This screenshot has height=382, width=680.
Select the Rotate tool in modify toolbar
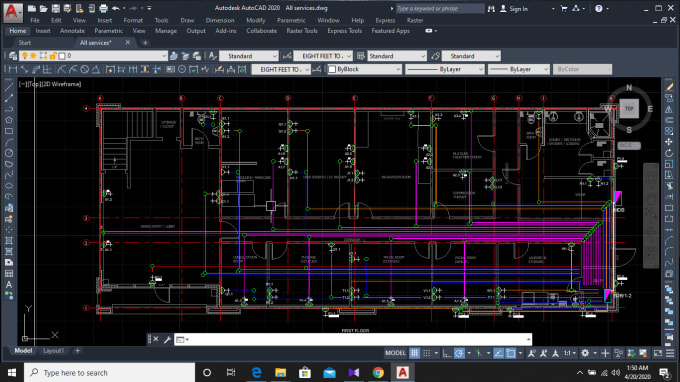(x=669, y=153)
